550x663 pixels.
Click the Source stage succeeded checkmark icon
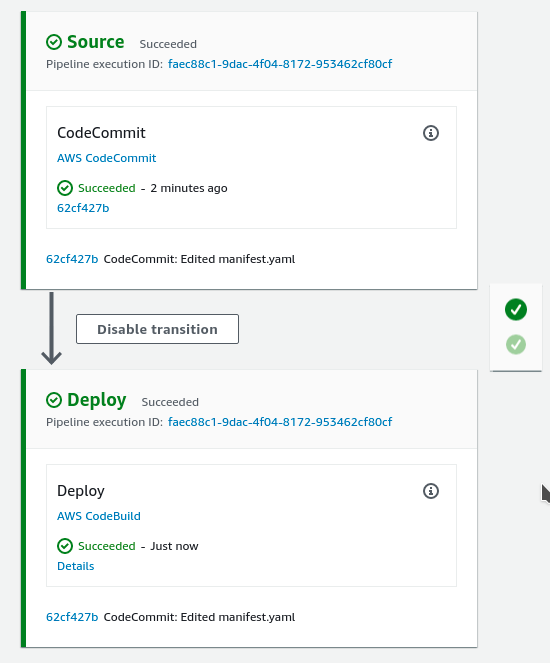(x=54, y=42)
